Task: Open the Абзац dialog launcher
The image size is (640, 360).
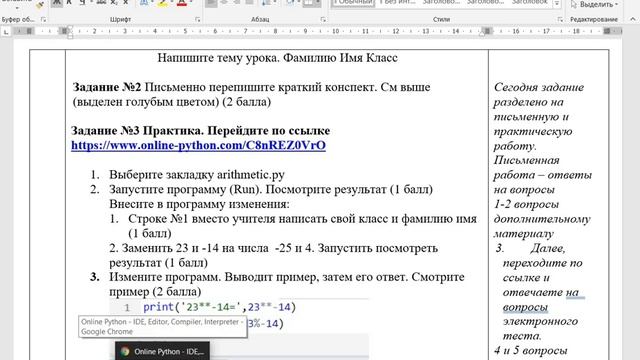Action: click(x=323, y=19)
